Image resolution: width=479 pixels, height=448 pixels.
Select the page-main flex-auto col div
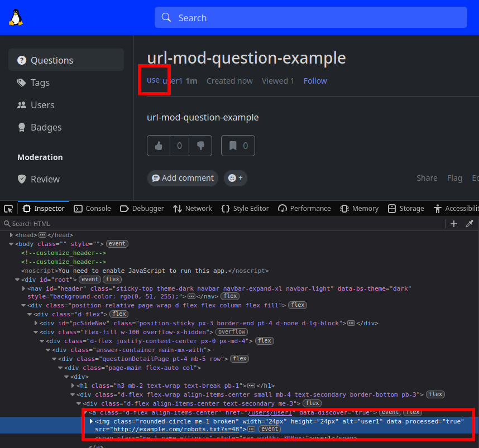pyautogui.click(x=132, y=368)
